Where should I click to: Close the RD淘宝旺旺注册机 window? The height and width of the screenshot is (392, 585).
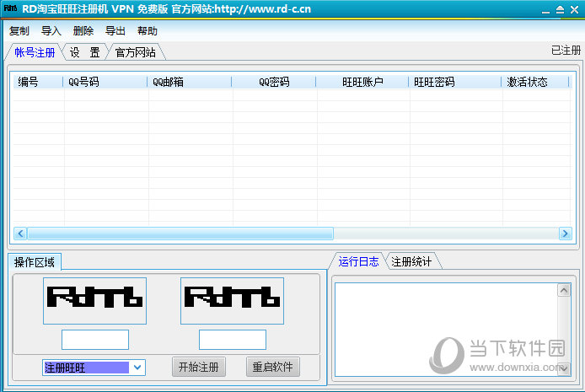pos(575,10)
